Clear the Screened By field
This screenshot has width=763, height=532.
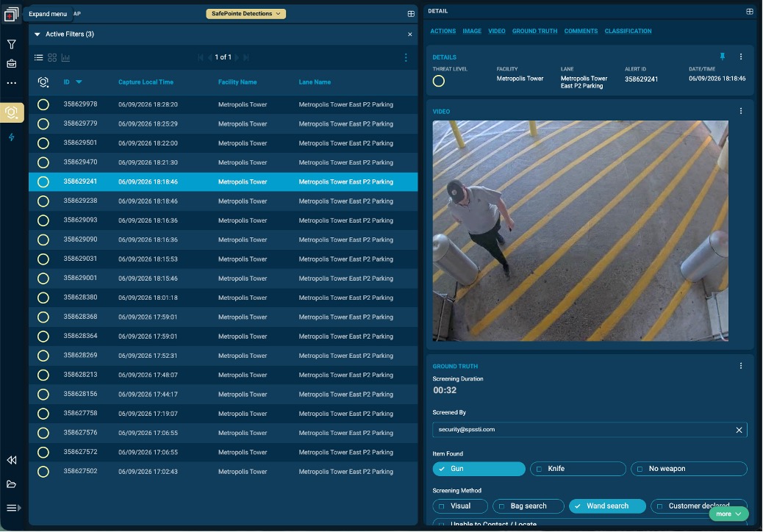[x=739, y=431]
